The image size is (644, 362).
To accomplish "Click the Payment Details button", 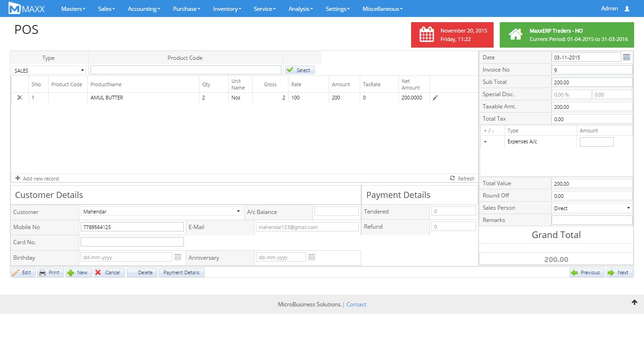I will (x=182, y=272).
